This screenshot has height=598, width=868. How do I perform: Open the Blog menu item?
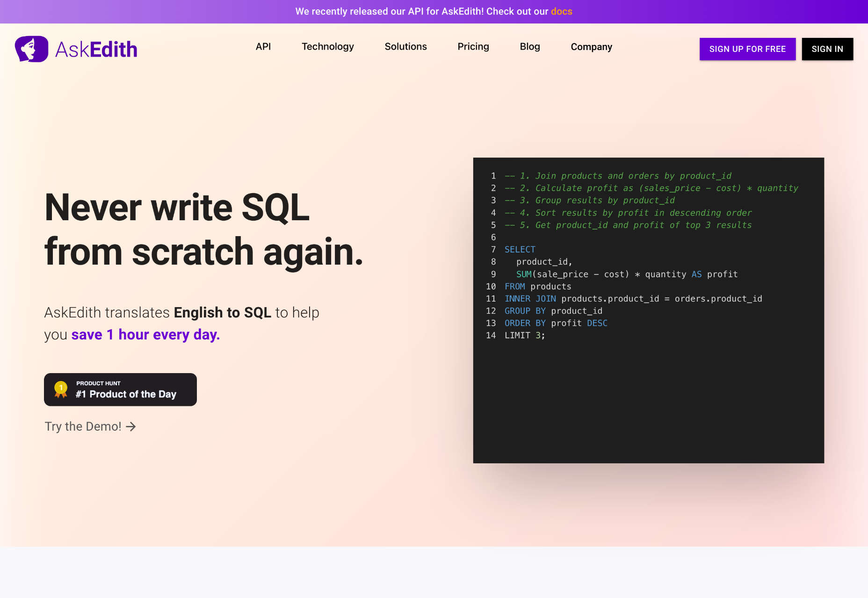530,46
